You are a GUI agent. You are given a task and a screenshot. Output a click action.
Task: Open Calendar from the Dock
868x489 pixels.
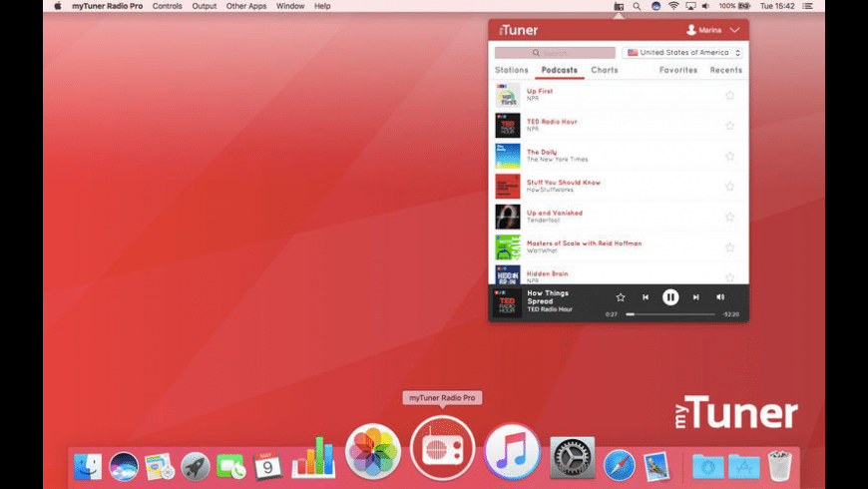pyautogui.click(x=267, y=465)
